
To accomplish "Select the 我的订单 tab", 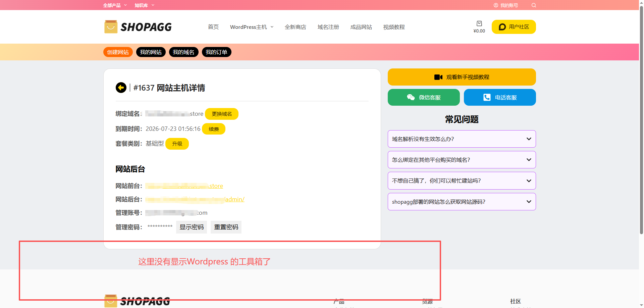I will [217, 52].
